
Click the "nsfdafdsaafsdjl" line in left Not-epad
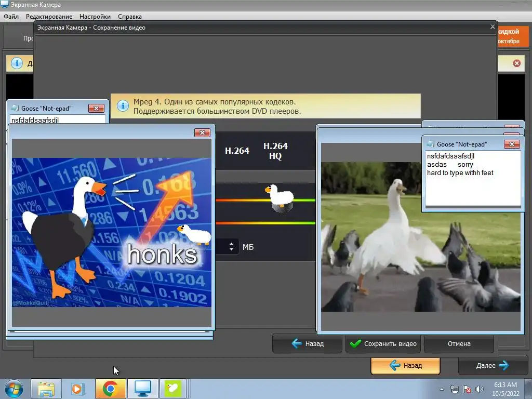point(35,120)
